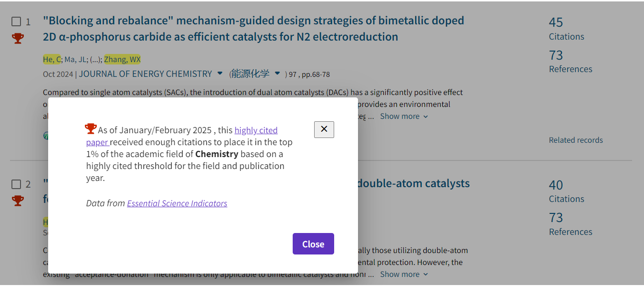Click the trophy icon beside record 2

(18, 201)
